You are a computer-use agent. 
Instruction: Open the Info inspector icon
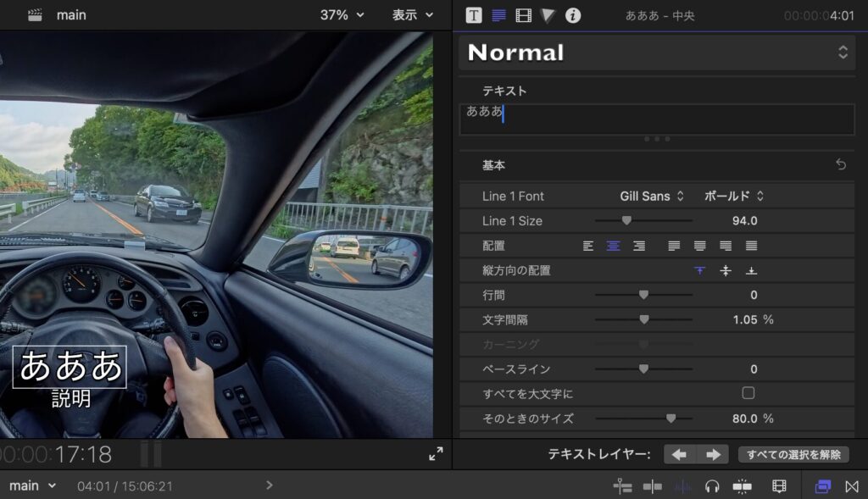pos(573,15)
